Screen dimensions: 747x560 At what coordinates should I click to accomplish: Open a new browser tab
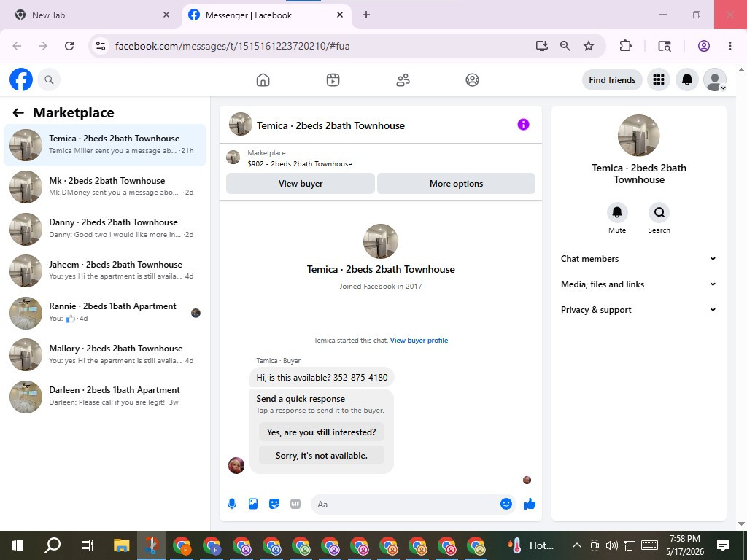[366, 15]
